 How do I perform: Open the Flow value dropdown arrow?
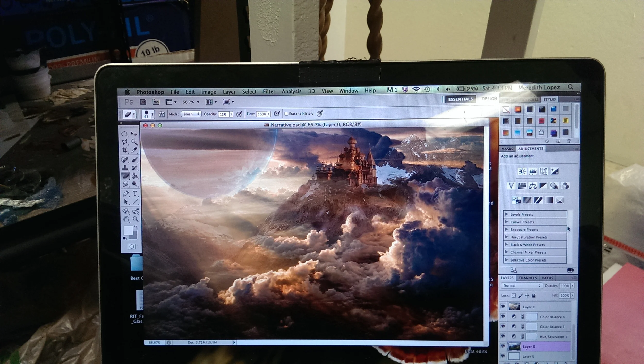click(x=269, y=114)
